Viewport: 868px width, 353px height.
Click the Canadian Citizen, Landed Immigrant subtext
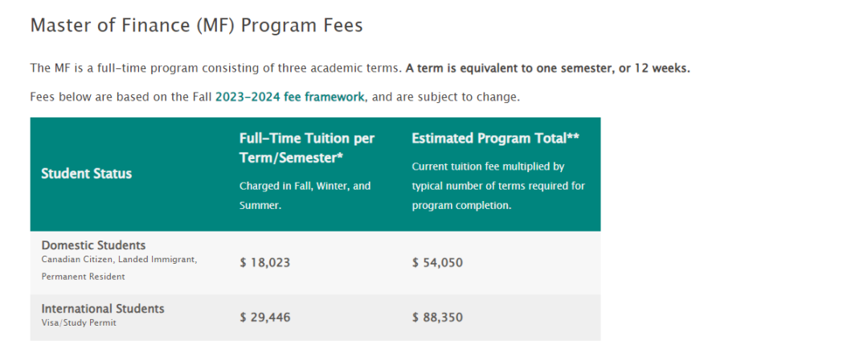[x=119, y=260]
